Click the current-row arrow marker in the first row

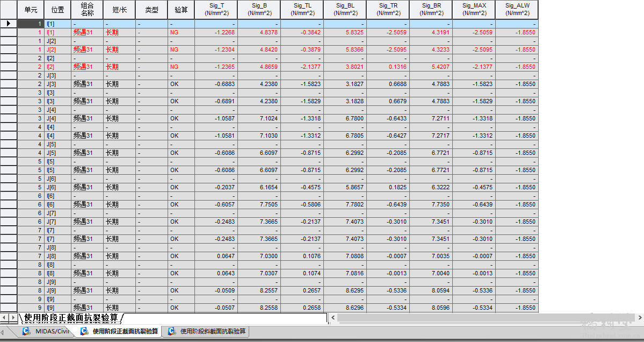tap(9, 24)
